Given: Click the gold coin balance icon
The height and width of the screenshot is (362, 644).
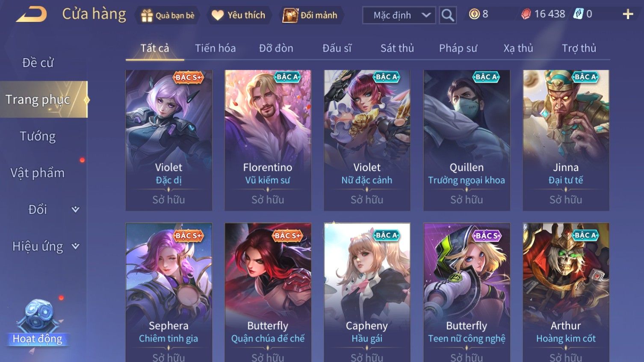Looking at the screenshot, I should click(474, 14).
